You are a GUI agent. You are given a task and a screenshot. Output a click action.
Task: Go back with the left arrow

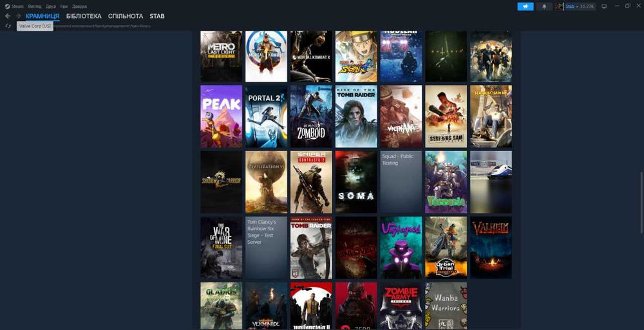pyautogui.click(x=8, y=16)
